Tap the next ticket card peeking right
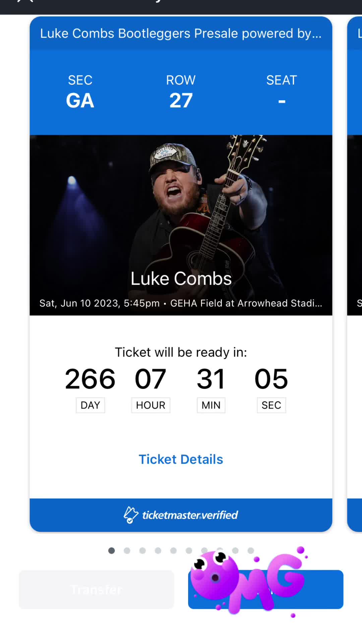Screen dimensions: 362x644 355,268
